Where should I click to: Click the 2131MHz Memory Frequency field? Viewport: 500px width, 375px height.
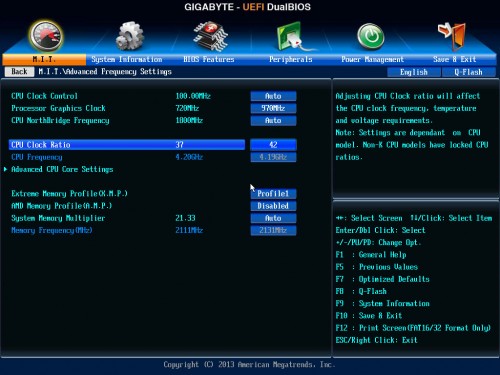[273, 230]
